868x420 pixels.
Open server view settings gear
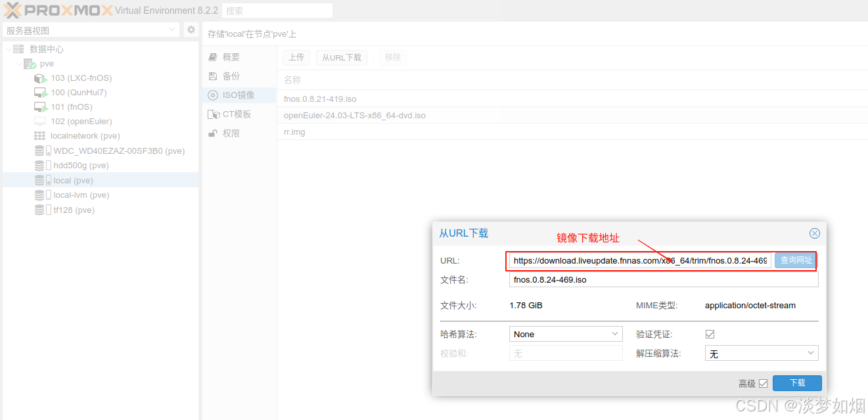click(191, 30)
